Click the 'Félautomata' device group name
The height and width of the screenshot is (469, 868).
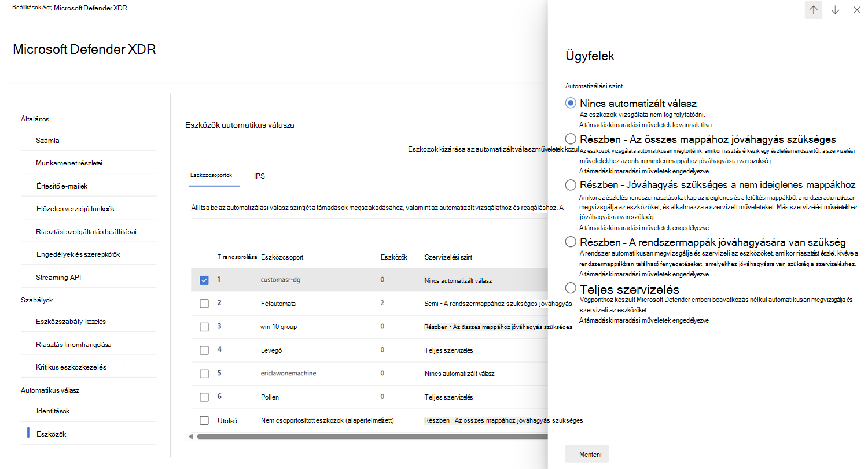278,304
